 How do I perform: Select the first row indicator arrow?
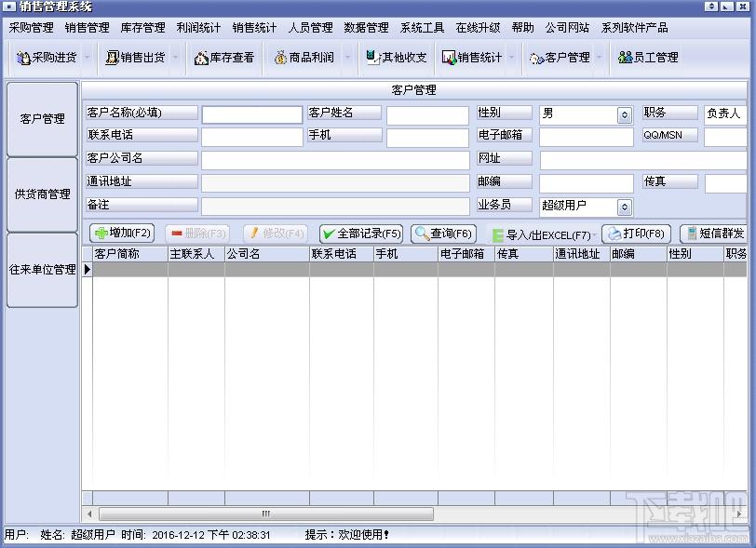coord(88,270)
